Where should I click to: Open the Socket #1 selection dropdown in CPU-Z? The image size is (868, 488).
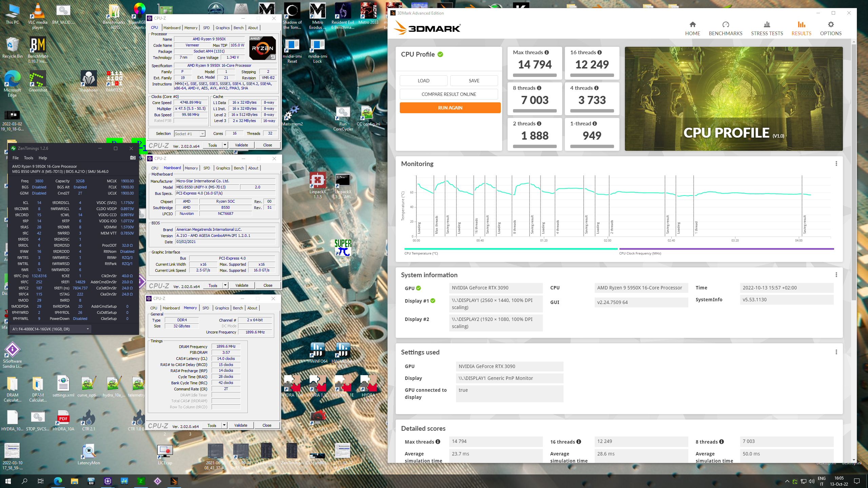point(190,134)
